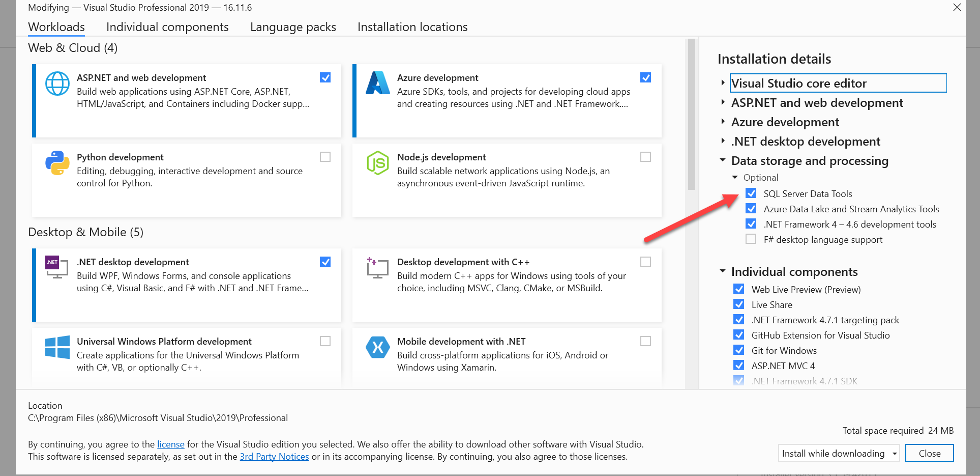Click Total space required 24 MB text

pos(898,431)
